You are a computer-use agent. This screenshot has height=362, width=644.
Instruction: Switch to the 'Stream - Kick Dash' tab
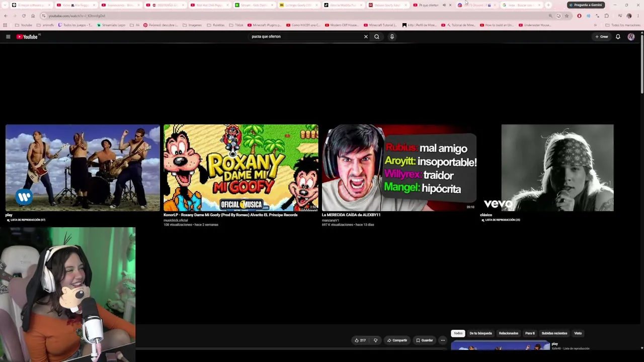[x=254, y=5]
